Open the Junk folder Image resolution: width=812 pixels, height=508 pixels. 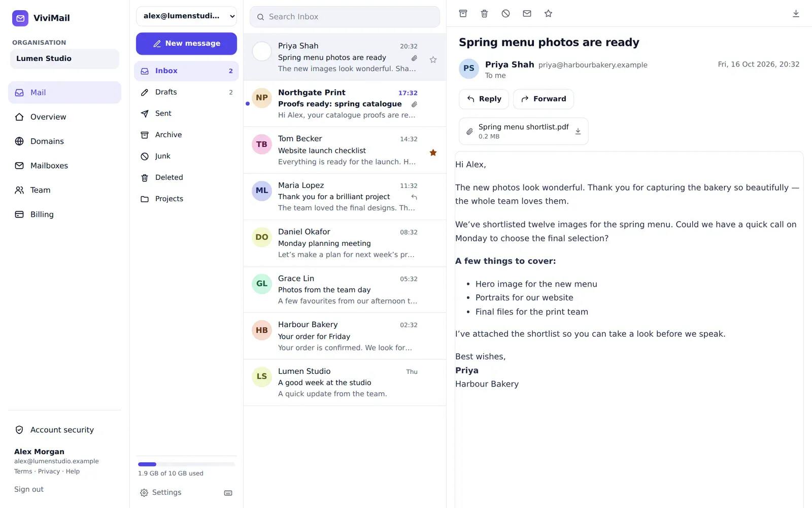coord(186,156)
